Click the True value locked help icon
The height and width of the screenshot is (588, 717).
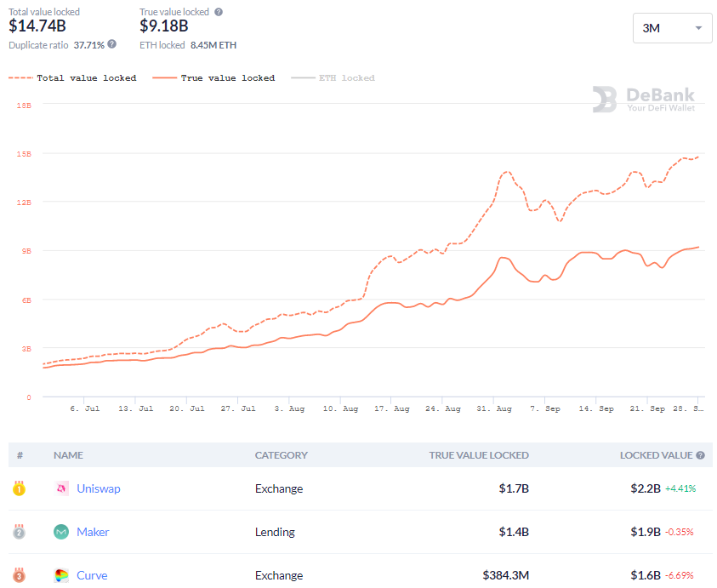point(219,13)
